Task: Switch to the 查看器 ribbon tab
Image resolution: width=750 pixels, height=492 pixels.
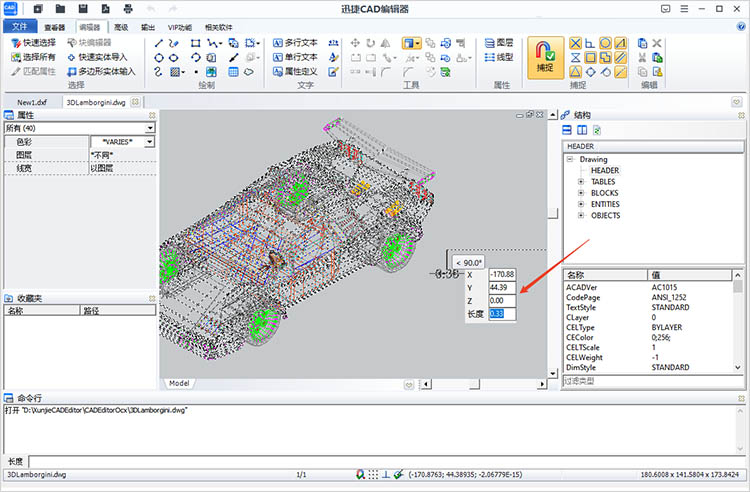Action: [x=55, y=27]
